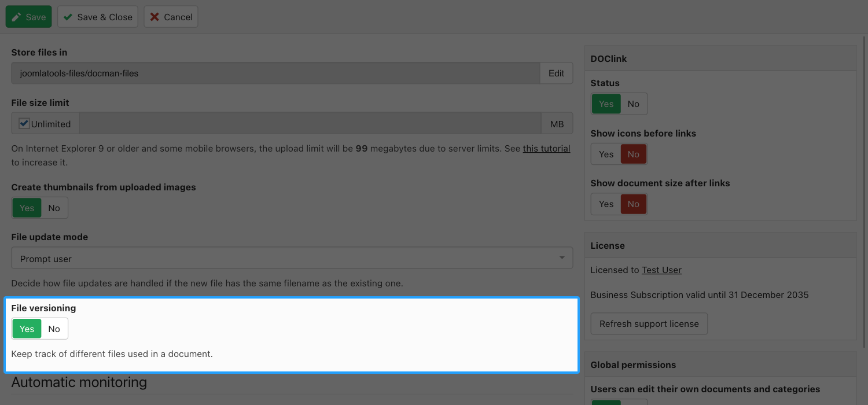Select No for Show document size after links

coord(634,204)
